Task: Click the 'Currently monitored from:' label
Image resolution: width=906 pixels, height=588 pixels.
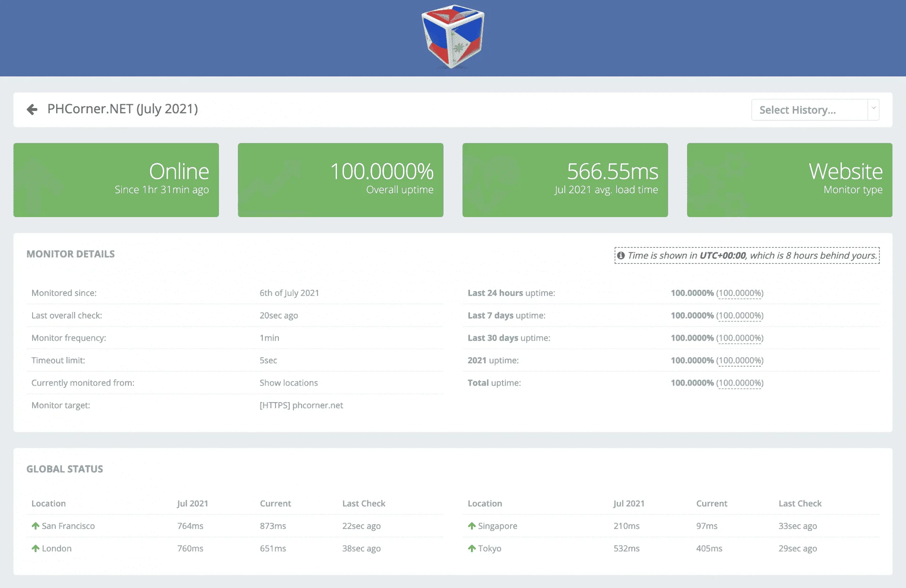Action: coord(83,383)
